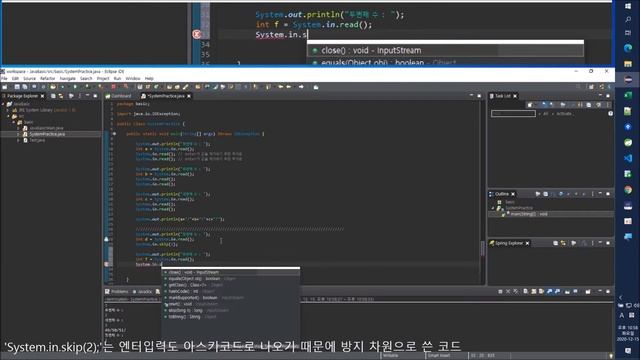Close the Task List view
The width and height of the screenshot is (640, 360).
[515, 96]
